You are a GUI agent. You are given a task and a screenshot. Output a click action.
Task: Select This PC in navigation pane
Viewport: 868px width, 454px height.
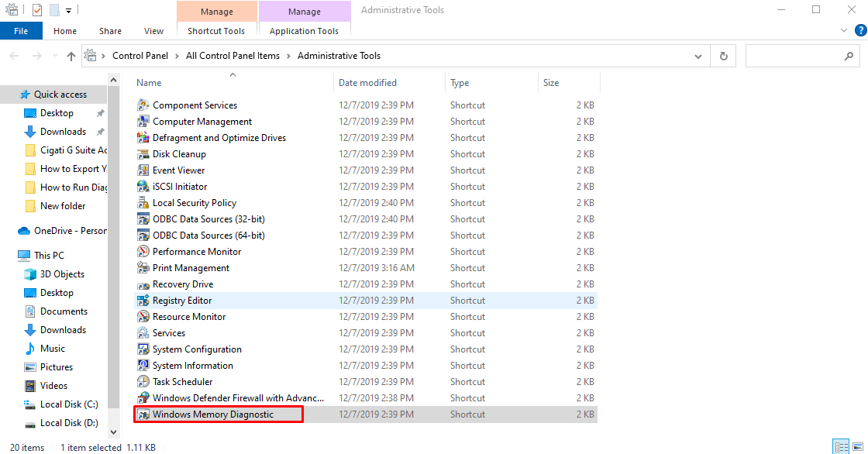tap(42, 256)
